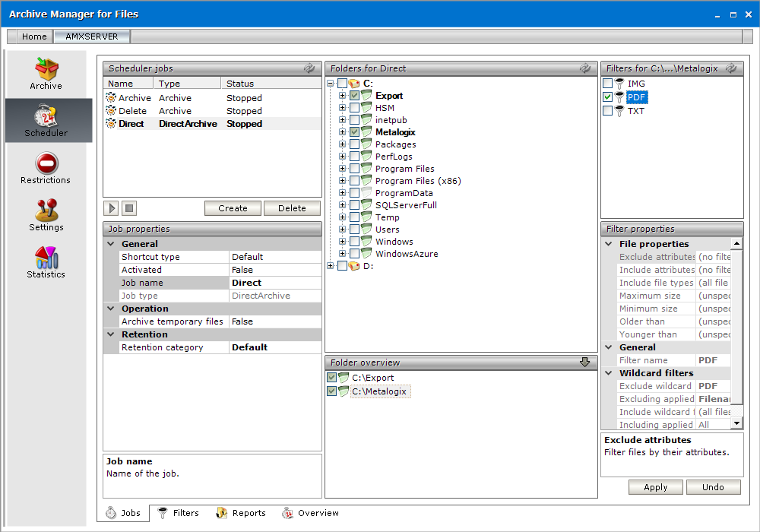Expand the Program Files tree node
Screen dimensions: 760x532
coord(342,169)
